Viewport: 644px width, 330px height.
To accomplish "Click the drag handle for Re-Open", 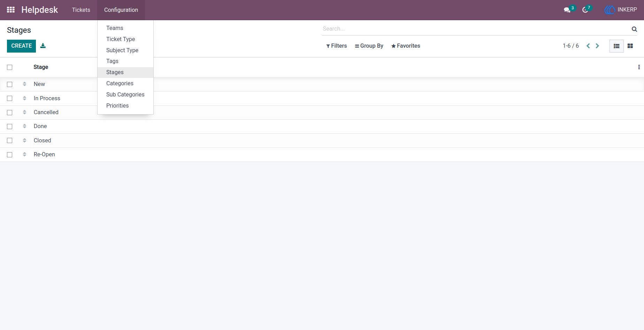I will click(x=24, y=154).
